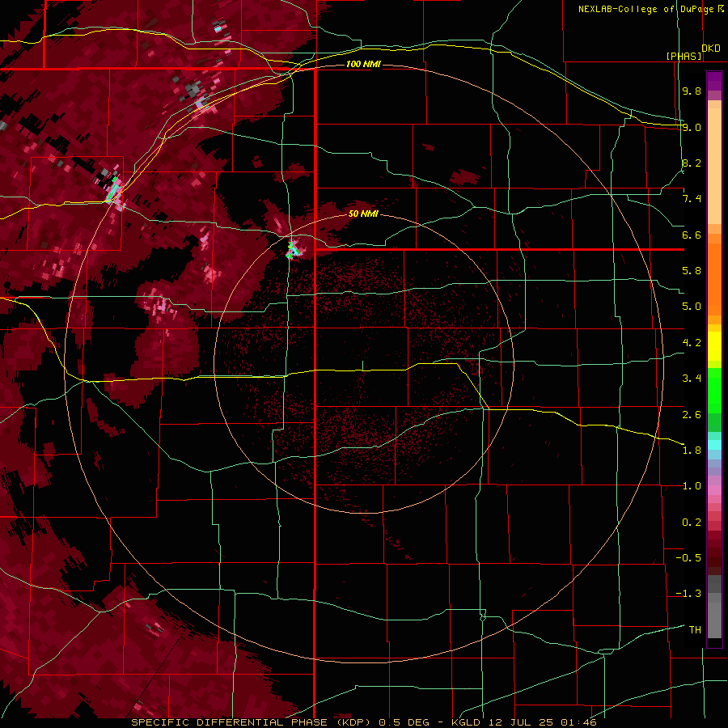The width and height of the screenshot is (728, 728).
Task: Select the 8.2 scale value
Action: point(692,163)
